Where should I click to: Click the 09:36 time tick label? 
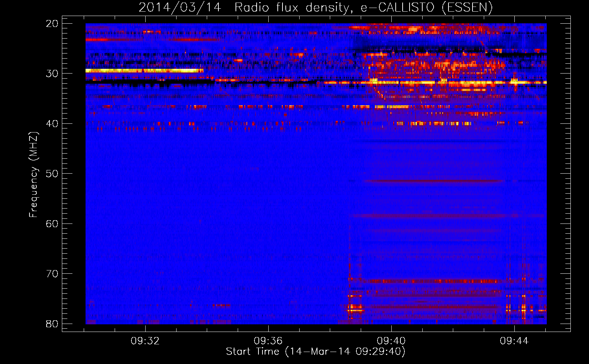coord(268,341)
